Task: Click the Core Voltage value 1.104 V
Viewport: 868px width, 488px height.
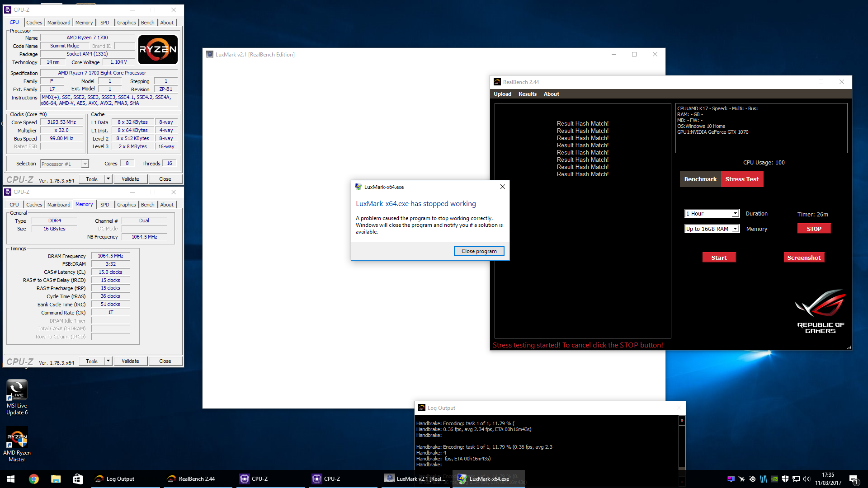Action: pos(118,62)
